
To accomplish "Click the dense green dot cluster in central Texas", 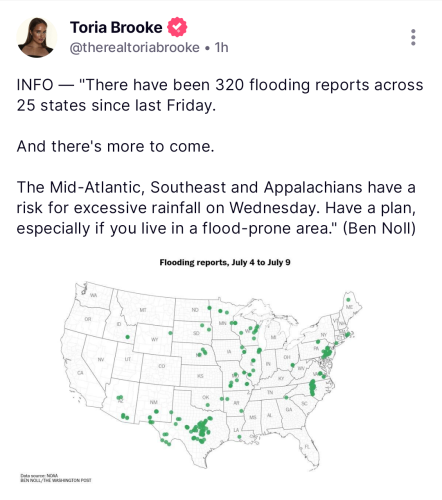I will (201, 431).
